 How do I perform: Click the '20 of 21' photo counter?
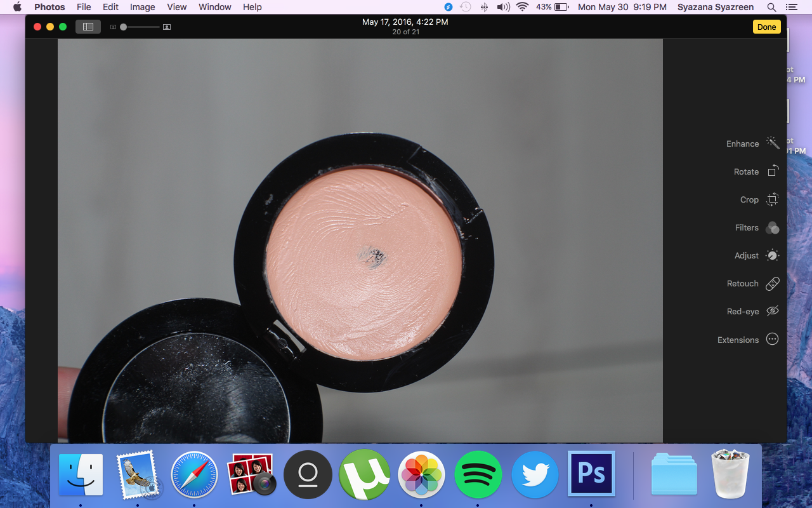pyautogui.click(x=406, y=32)
